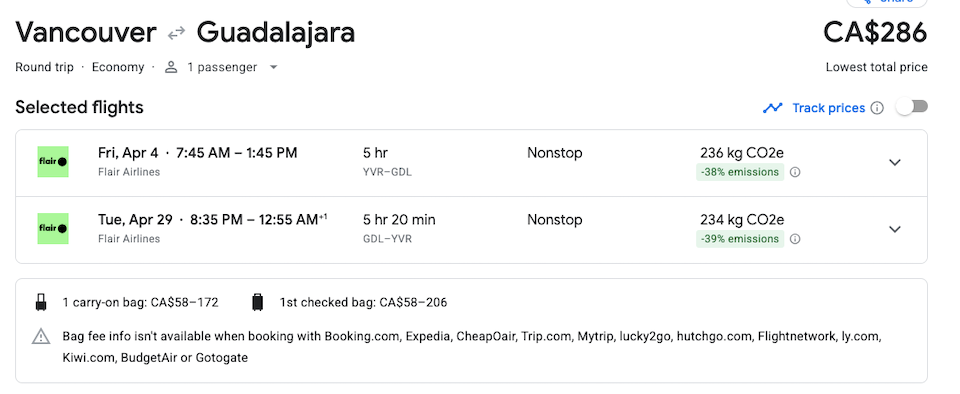This screenshot has width=960, height=394.
Task: Click the -39% emissions badge
Action: point(740,239)
